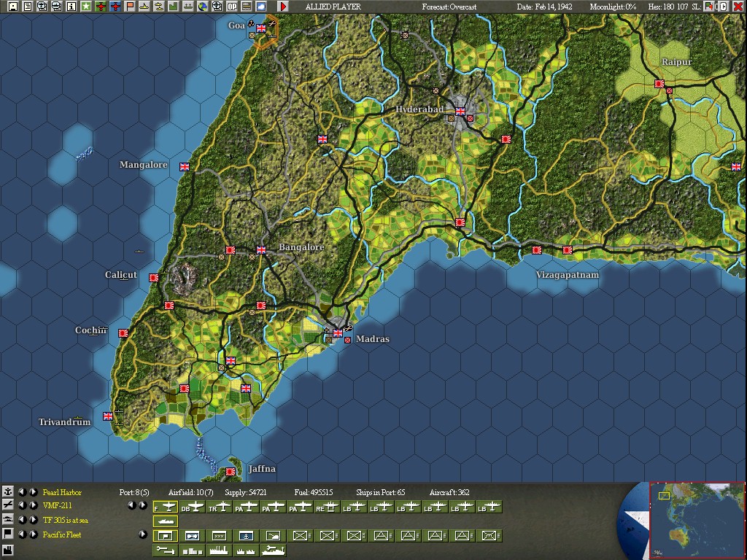Click the pipeline resource icon in bottom row

pyautogui.click(x=166, y=550)
